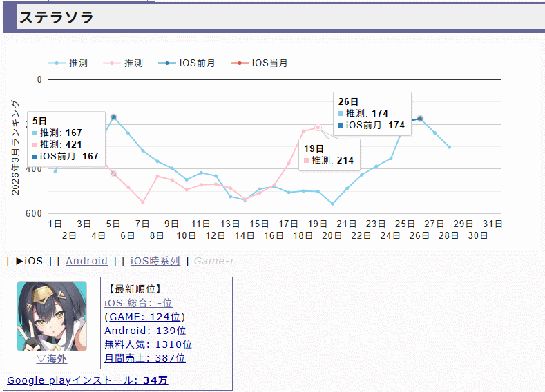Open the iOS時系列 link
This screenshot has height=392, width=545.
(155, 261)
